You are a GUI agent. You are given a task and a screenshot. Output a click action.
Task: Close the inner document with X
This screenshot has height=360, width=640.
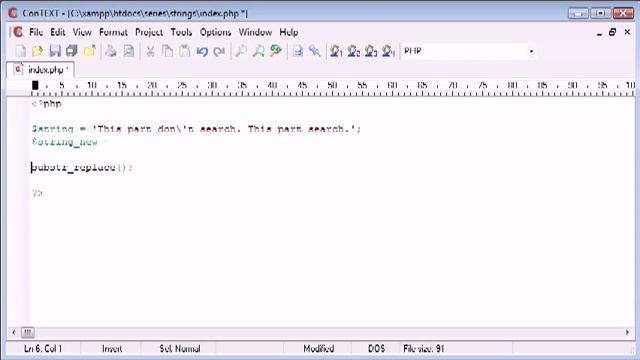tap(627, 32)
